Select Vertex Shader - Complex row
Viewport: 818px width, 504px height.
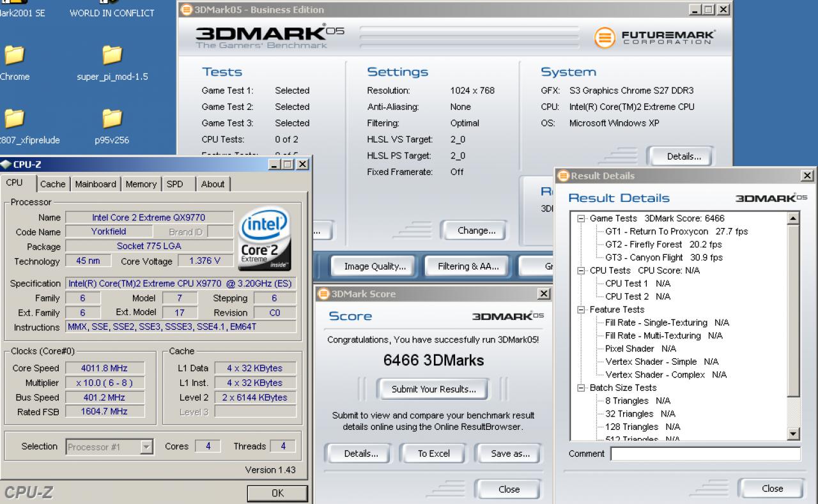point(666,375)
